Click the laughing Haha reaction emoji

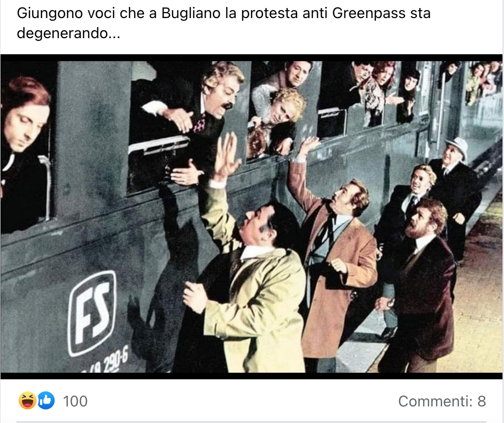(x=27, y=401)
